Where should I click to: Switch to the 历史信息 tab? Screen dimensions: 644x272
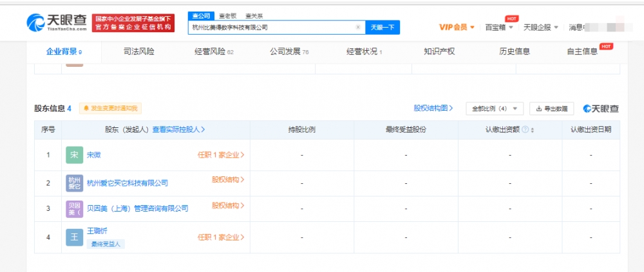tap(514, 51)
